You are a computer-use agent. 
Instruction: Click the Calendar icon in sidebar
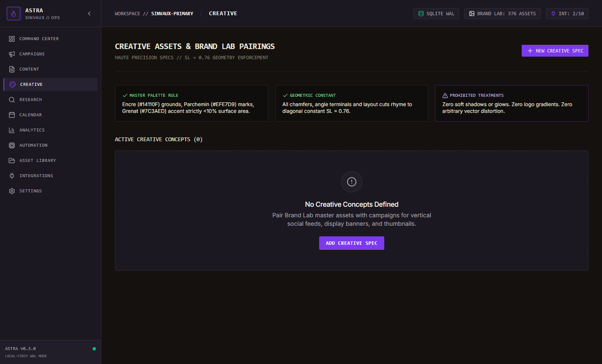(12, 115)
